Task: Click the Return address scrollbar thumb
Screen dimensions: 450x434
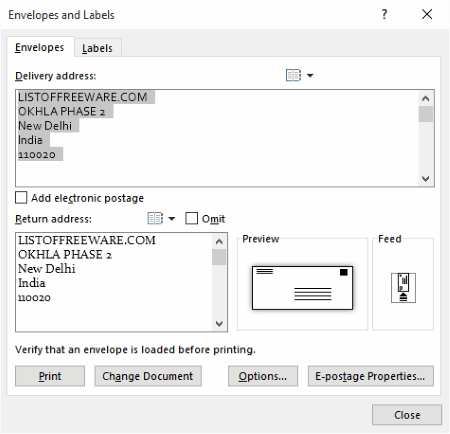Action: tap(219, 257)
